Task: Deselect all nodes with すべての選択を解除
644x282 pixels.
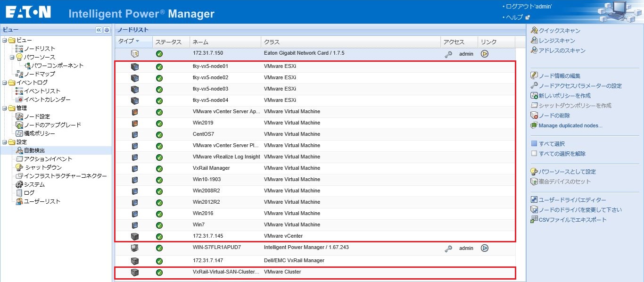Action: coord(562,154)
